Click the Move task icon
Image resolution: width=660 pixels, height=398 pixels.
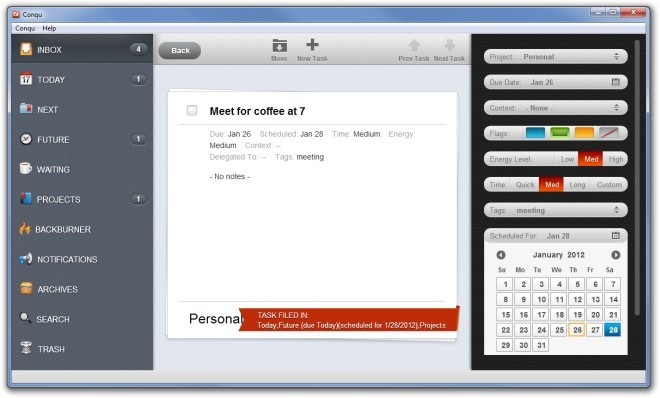279,45
